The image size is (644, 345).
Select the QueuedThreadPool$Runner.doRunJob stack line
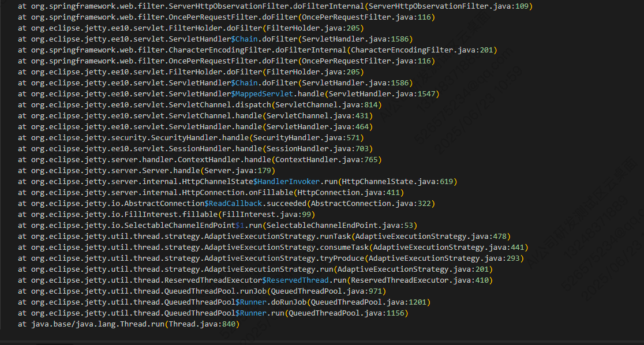pos(224,302)
